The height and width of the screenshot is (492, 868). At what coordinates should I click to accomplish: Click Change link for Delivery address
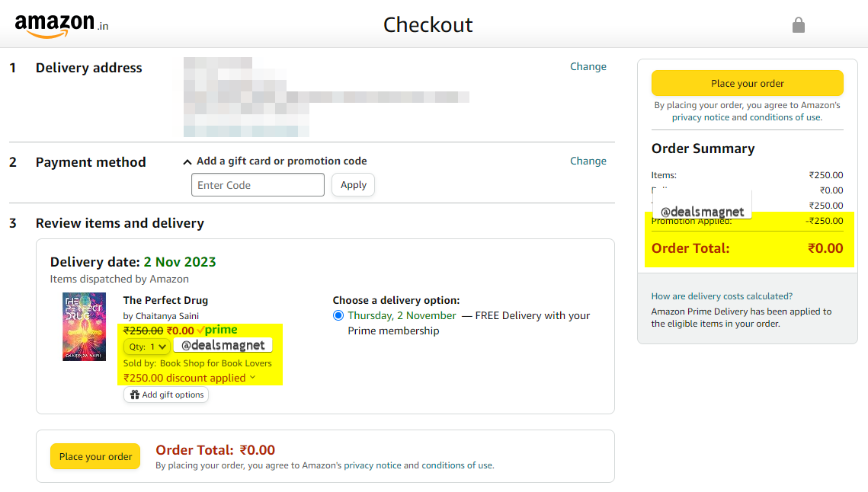point(588,66)
